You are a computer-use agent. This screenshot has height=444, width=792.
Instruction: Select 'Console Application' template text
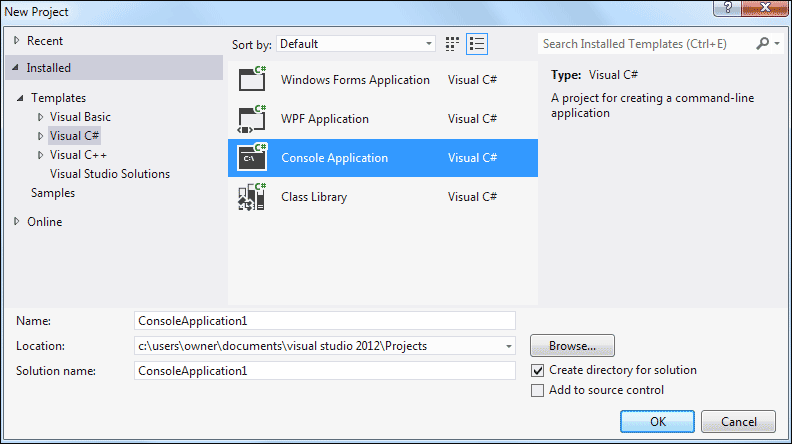[334, 158]
